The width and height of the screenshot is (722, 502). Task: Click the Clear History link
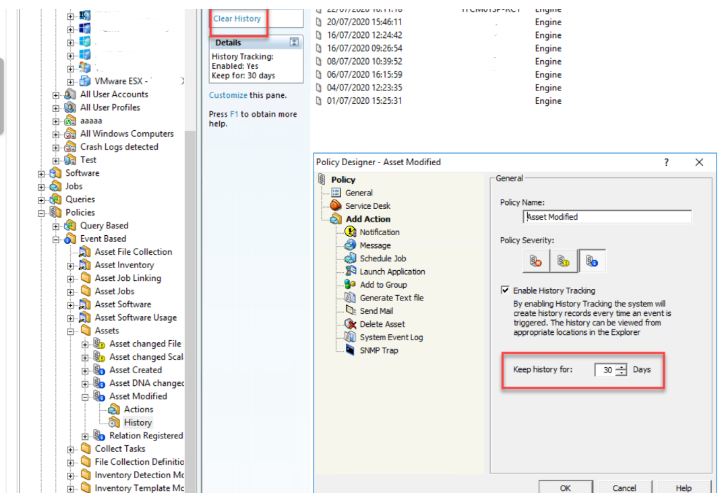click(237, 19)
